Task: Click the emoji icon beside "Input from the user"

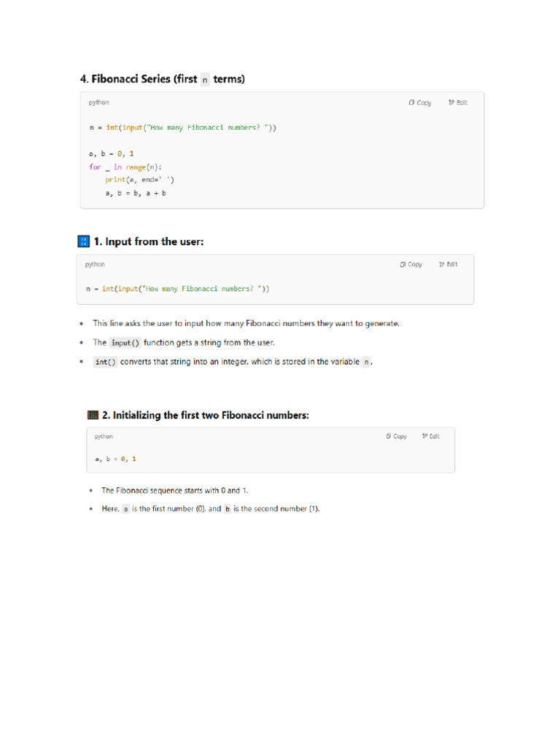Action: tap(83, 241)
